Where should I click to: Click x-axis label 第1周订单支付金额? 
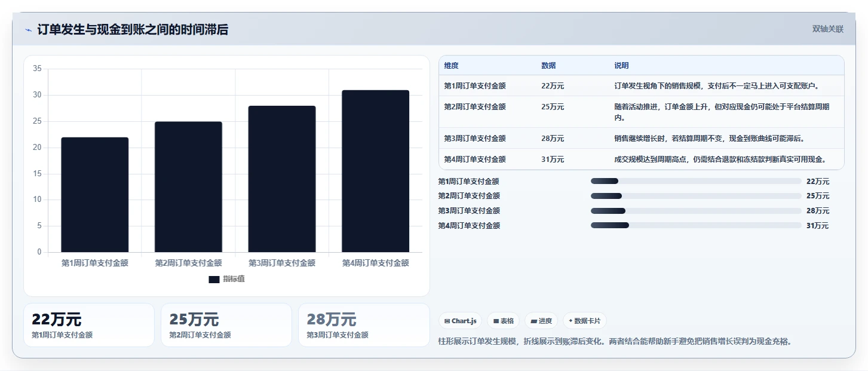95,263
